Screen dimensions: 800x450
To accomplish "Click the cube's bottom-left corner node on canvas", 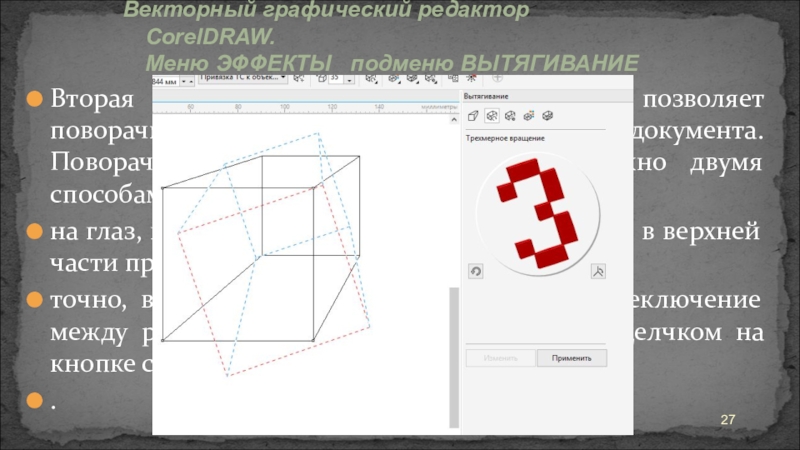I will click(x=163, y=340).
